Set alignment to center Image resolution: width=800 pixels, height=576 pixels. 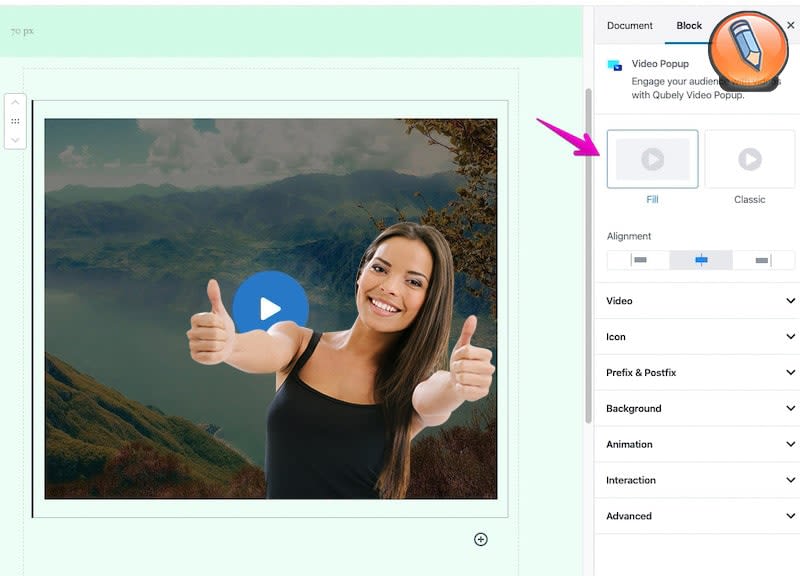701,260
